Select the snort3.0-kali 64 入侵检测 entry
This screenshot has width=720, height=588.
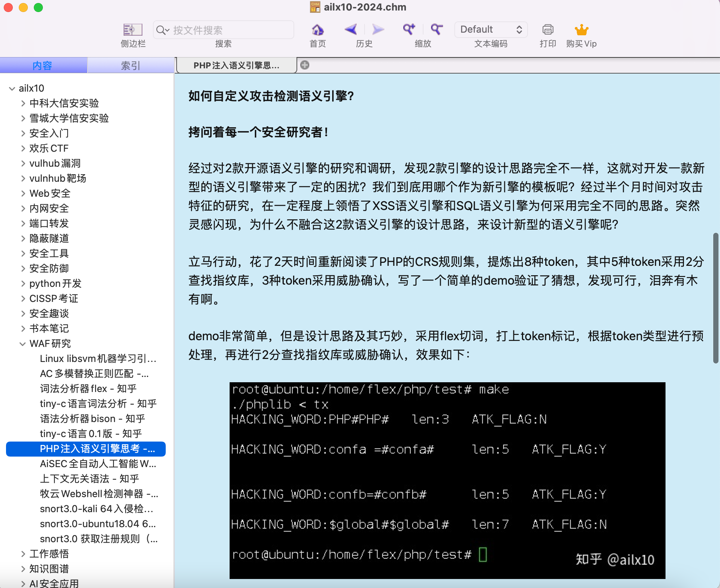(96, 509)
